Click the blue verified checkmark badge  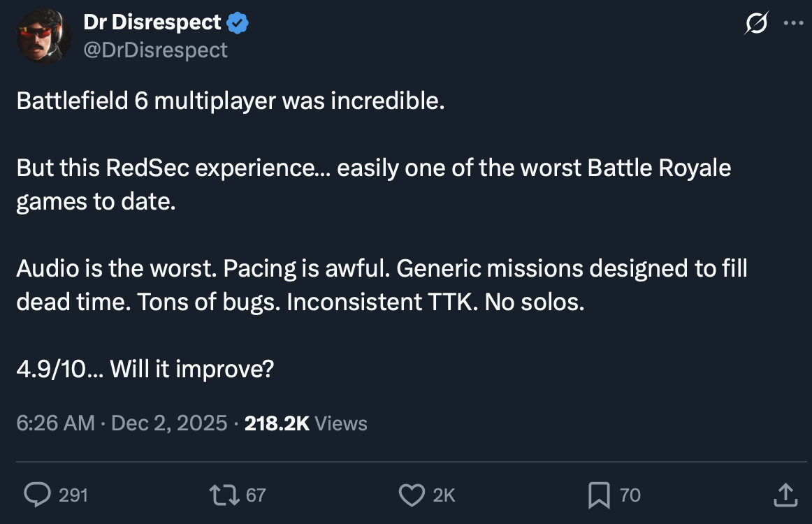tap(238, 23)
